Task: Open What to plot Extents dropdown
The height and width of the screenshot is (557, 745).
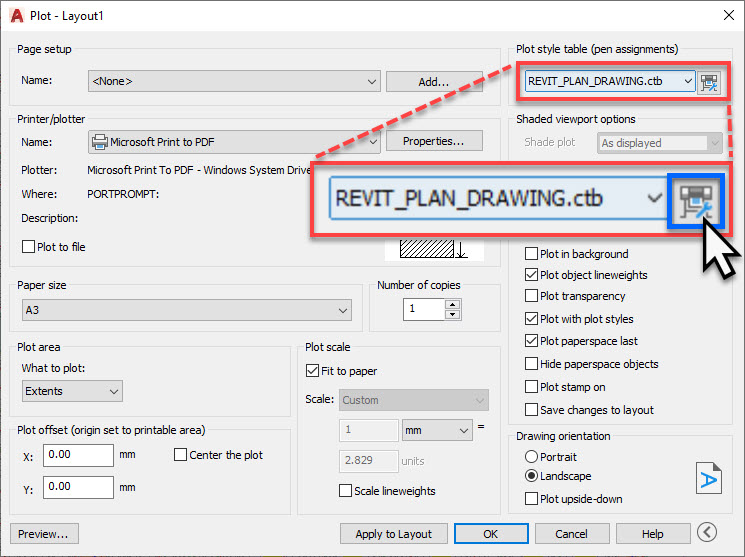Action: pos(72,391)
